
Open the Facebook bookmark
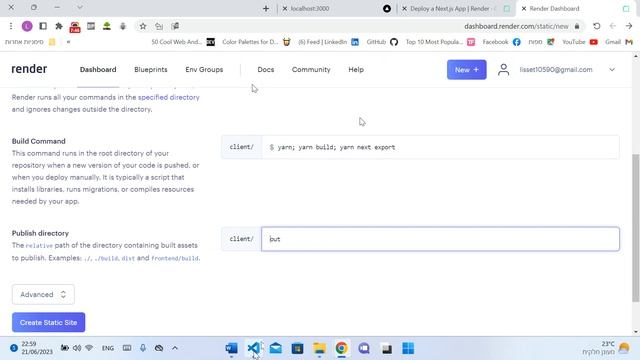coord(501,42)
